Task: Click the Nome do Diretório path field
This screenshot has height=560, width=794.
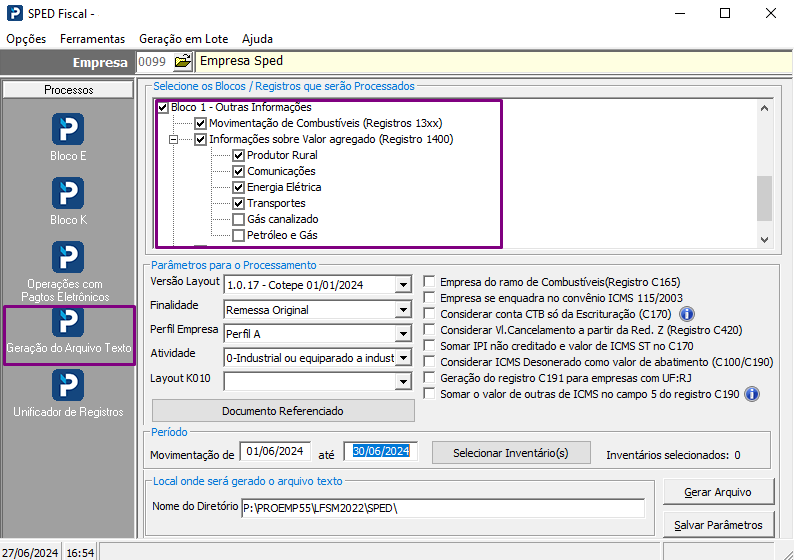Action: (443, 508)
